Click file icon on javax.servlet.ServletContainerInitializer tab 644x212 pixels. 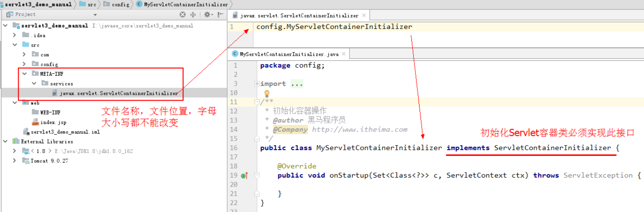tap(235, 15)
